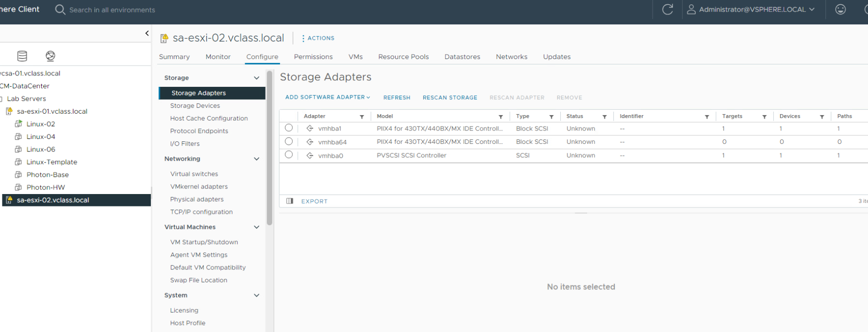Collapse the Storage section
The height and width of the screenshot is (332, 868).
(x=257, y=78)
